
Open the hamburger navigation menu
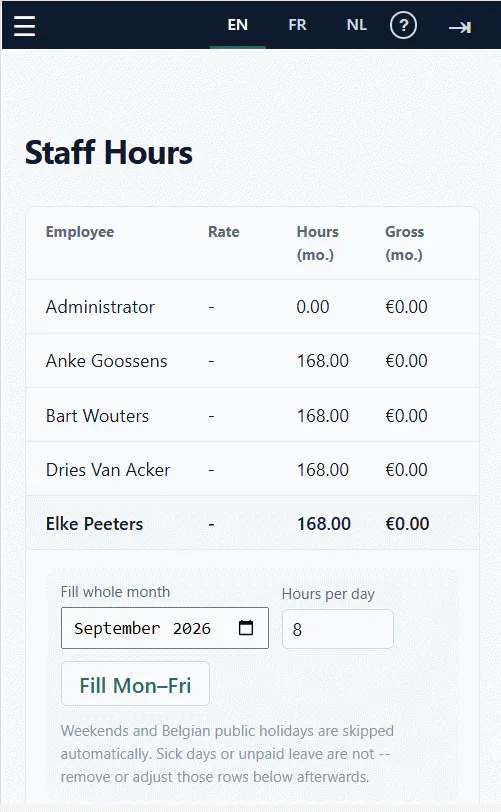24,25
